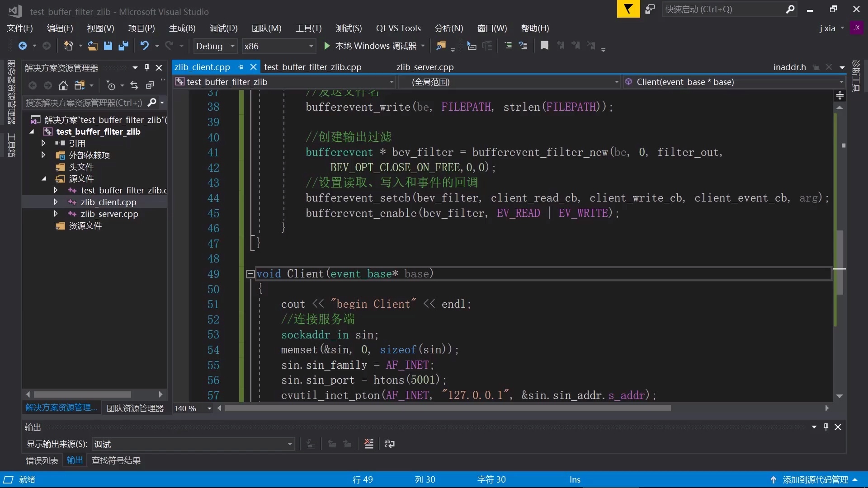Click the editor horizontal scrollbar thumb
Screen dimensions: 868x488
tap(448, 408)
